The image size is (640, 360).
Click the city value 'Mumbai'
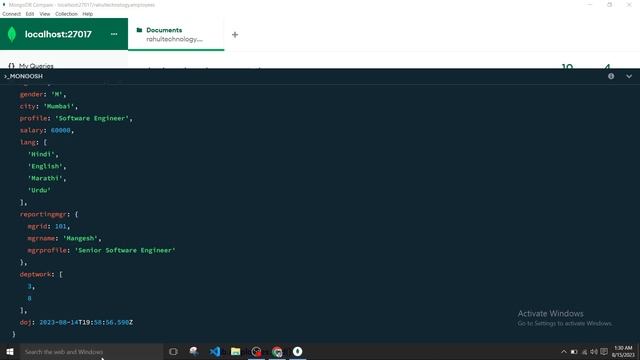click(59, 106)
